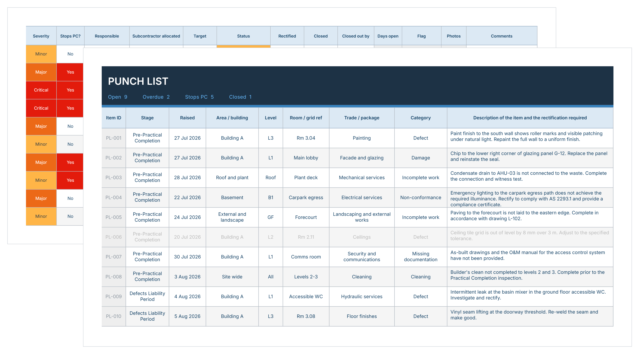Click the Rm 3.04 room cell

coord(306,138)
